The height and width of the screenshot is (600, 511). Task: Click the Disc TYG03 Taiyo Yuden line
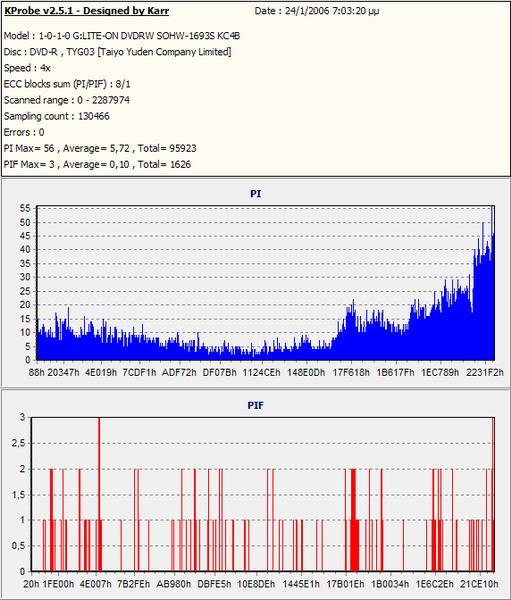click(118, 52)
